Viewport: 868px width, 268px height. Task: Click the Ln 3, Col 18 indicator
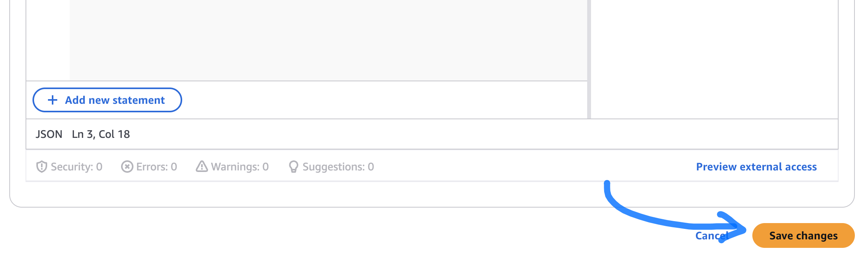(x=101, y=134)
